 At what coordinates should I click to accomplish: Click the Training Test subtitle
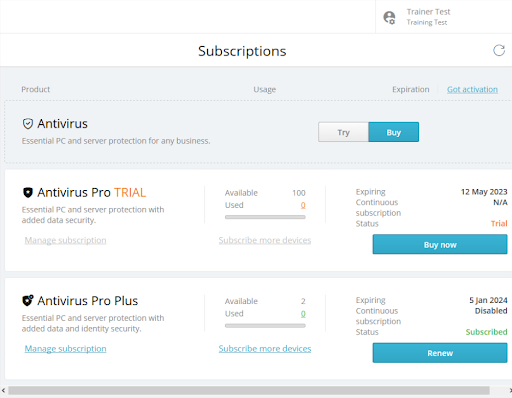(427, 22)
